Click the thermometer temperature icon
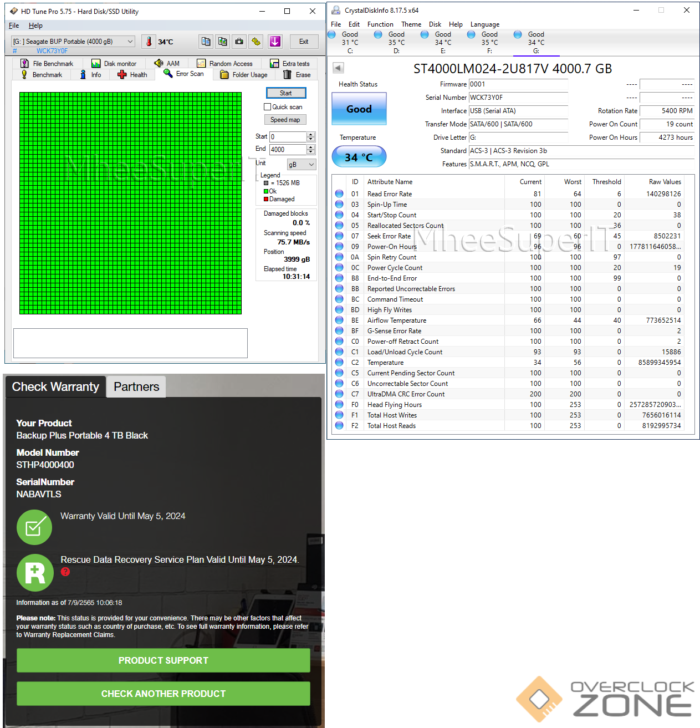 coord(149,42)
